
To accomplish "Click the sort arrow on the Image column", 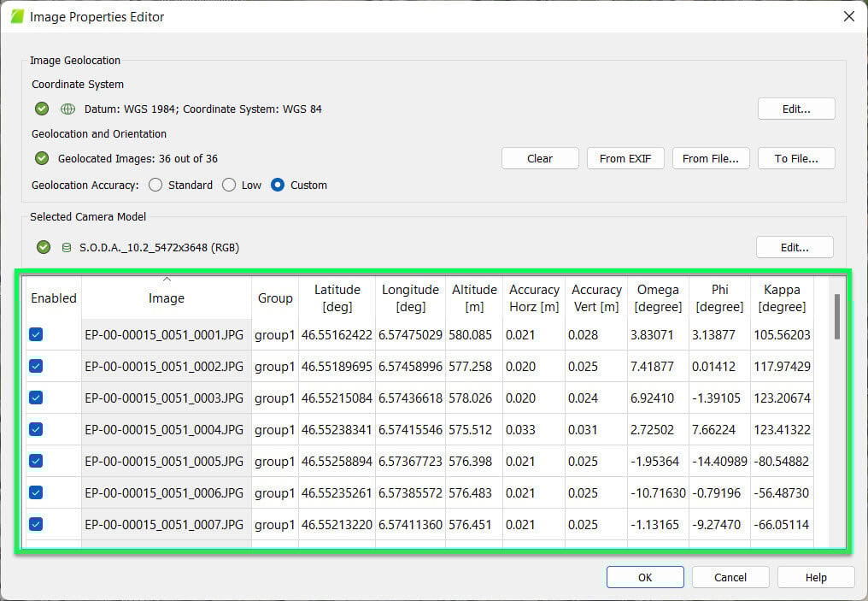I will (x=166, y=278).
